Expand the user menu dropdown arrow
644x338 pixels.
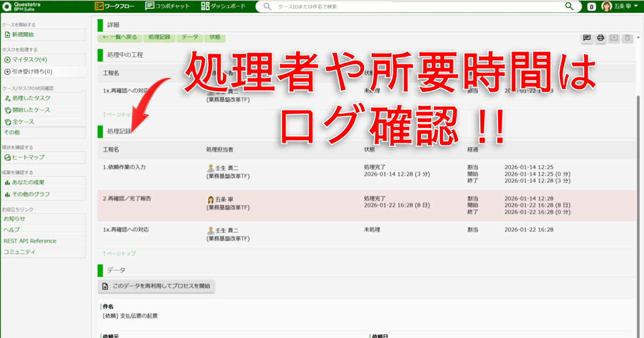635,6
